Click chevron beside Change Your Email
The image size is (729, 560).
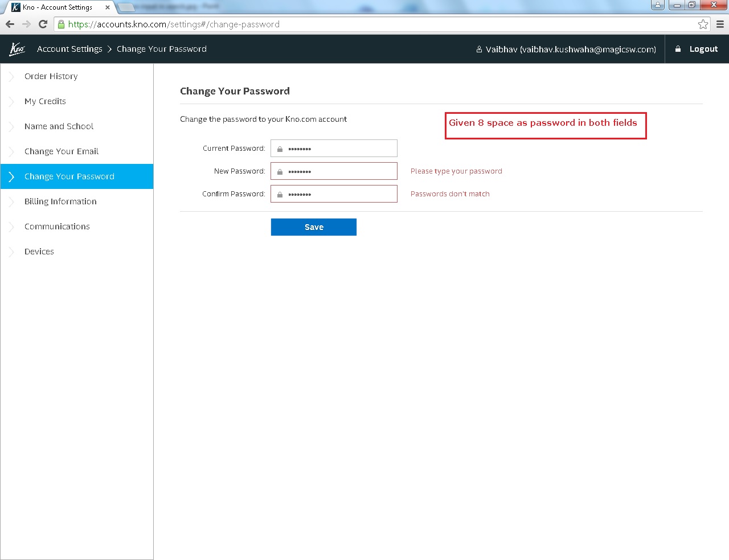click(11, 151)
